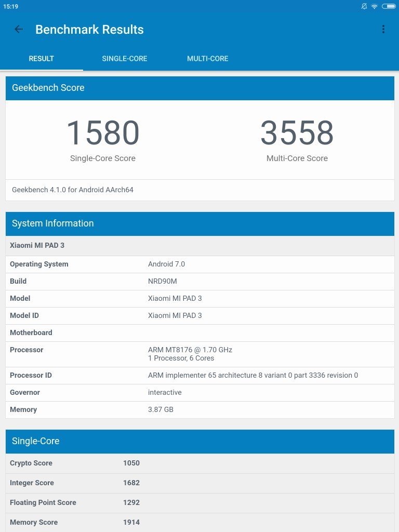The width and height of the screenshot is (399, 532).
Task: Tap the battery status icon
Action: [389, 6]
